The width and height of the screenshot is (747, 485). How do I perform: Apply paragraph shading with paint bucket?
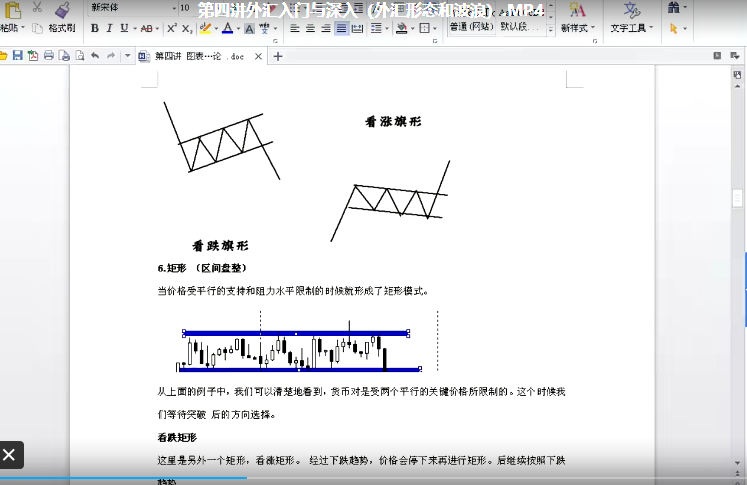coord(402,29)
